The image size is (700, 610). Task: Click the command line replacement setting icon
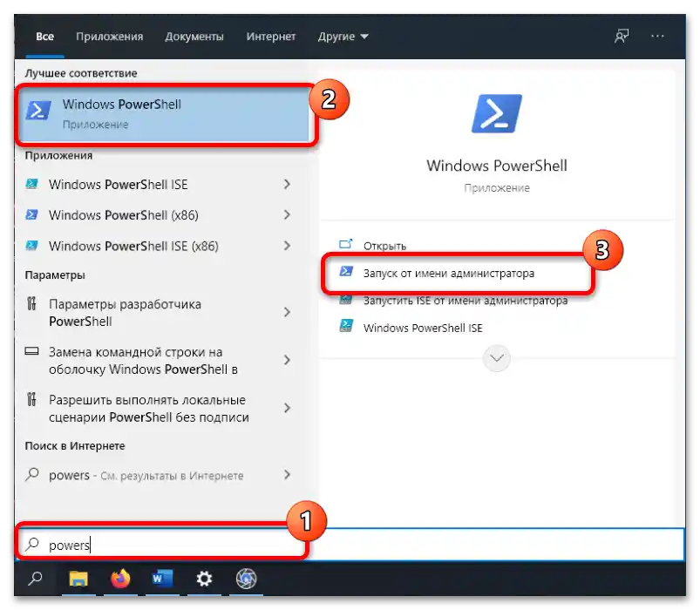coord(31,351)
